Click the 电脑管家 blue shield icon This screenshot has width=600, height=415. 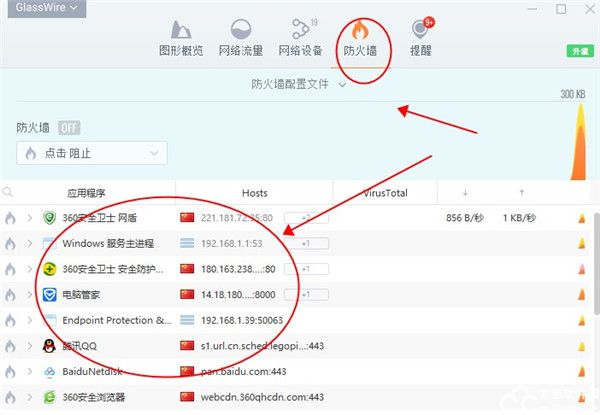click(49, 295)
